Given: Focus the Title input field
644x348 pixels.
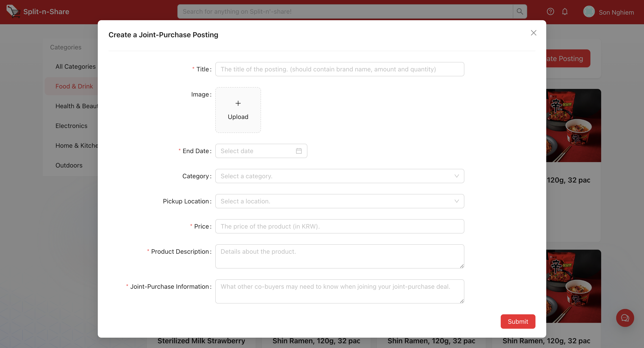Looking at the screenshot, I should [x=339, y=69].
